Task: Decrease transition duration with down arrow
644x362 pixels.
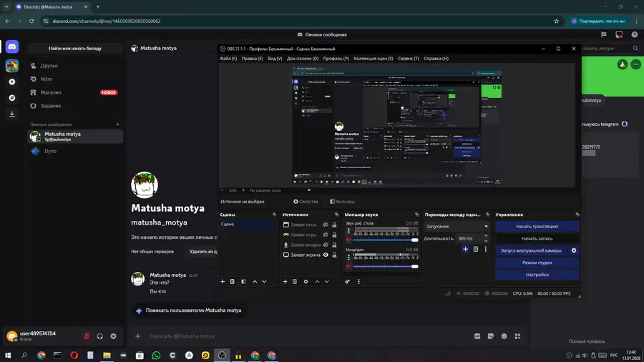Action: (486, 240)
